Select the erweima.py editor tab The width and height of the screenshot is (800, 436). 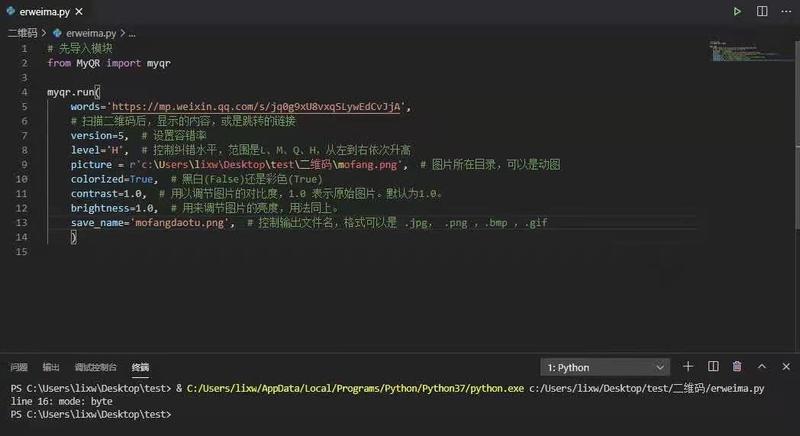[x=44, y=11]
